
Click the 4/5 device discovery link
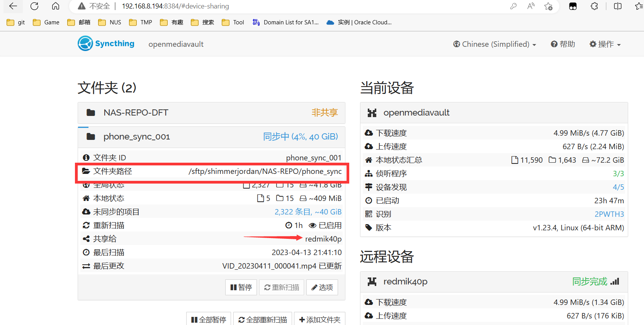[619, 187]
